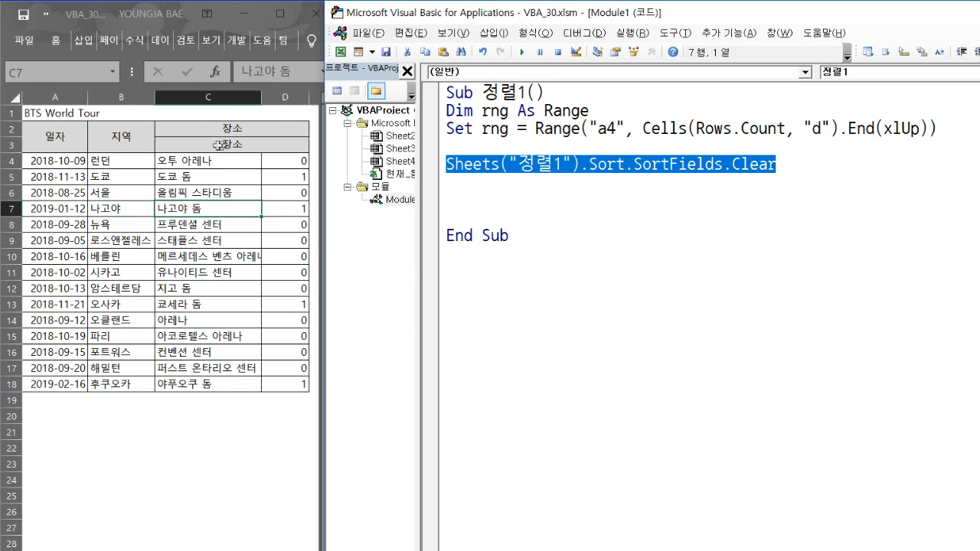This screenshot has width=980, height=551.
Task: Open Properties Window icon in toolbar
Action: [x=615, y=52]
